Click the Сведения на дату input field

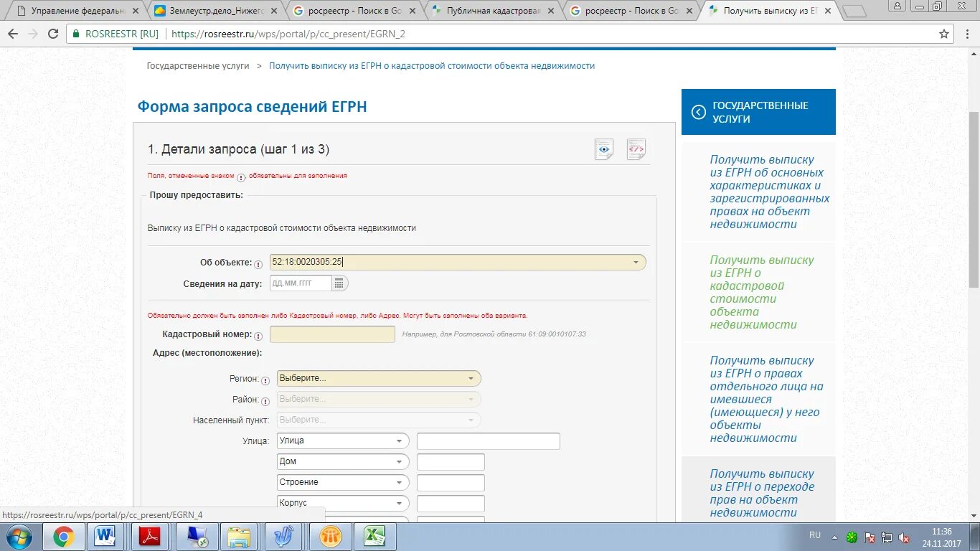(301, 283)
